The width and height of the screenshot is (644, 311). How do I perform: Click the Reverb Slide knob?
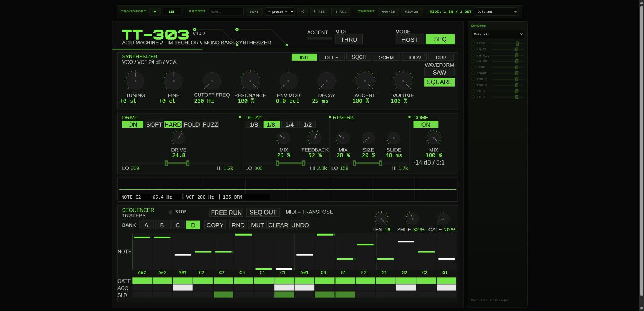coord(393,138)
